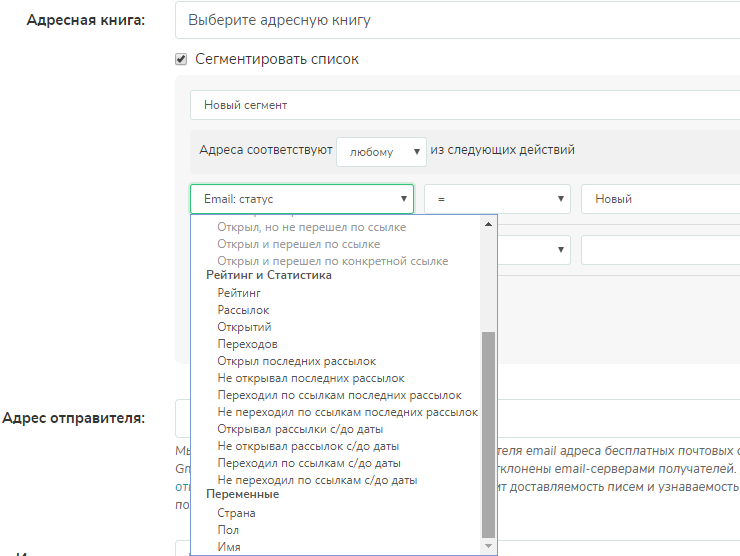The width and height of the screenshot is (740, 556).
Task: Choose Переходов option
Action: click(x=247, y=344)
